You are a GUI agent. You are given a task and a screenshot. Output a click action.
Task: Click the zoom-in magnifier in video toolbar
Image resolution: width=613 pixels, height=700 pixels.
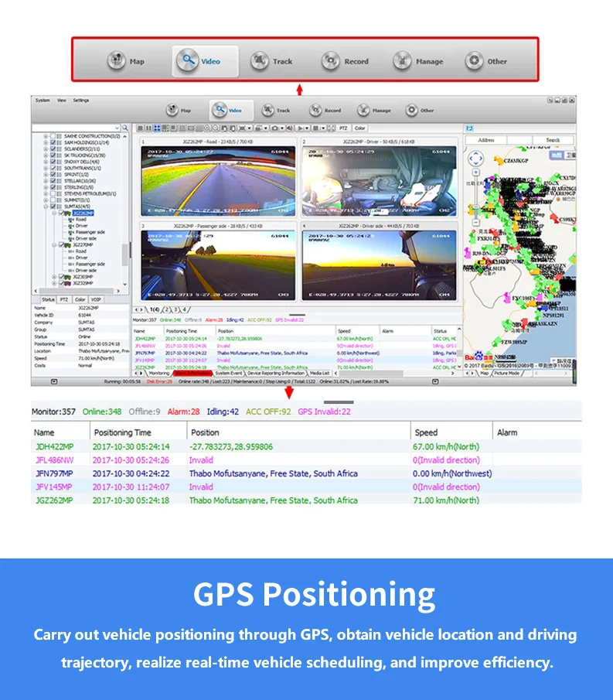point(207,128)
